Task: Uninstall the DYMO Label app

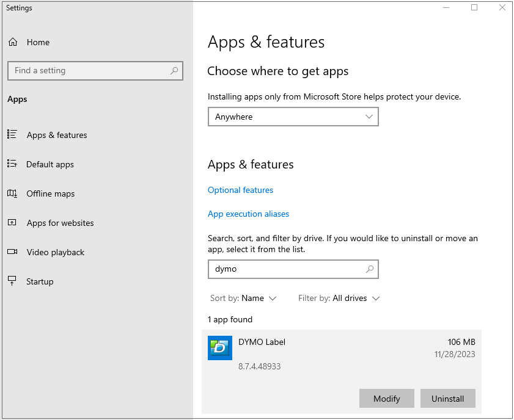Action: click(447, 399)
